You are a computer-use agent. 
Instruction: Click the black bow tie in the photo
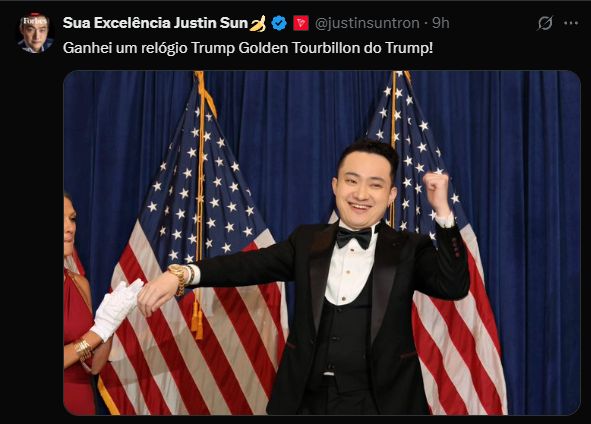tap(354, 238)
